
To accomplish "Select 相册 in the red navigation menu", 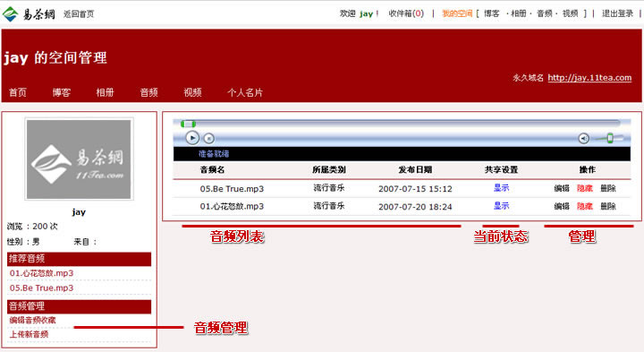I will tap(106, 92).
